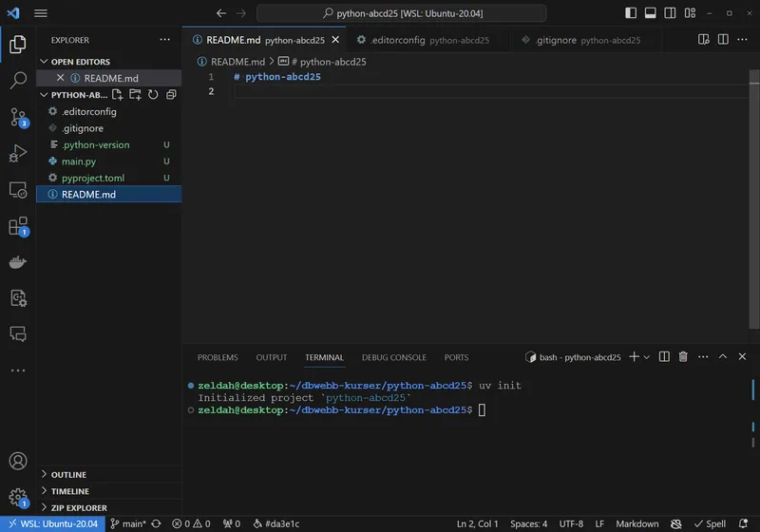
Task: Toggle primary side bar visibility
Action: coord(631,13)
